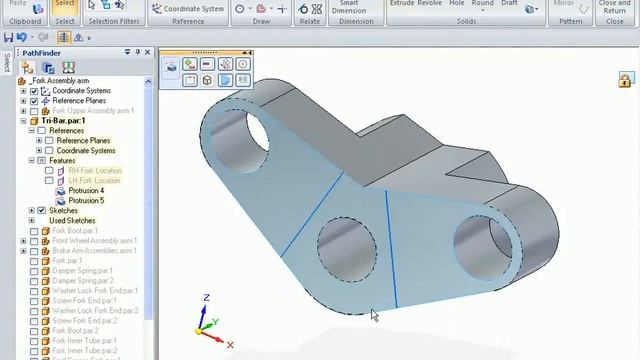Screen dimensions: 640x360
Task: Click the Select tool in ribbon
Action: point(65,7)
